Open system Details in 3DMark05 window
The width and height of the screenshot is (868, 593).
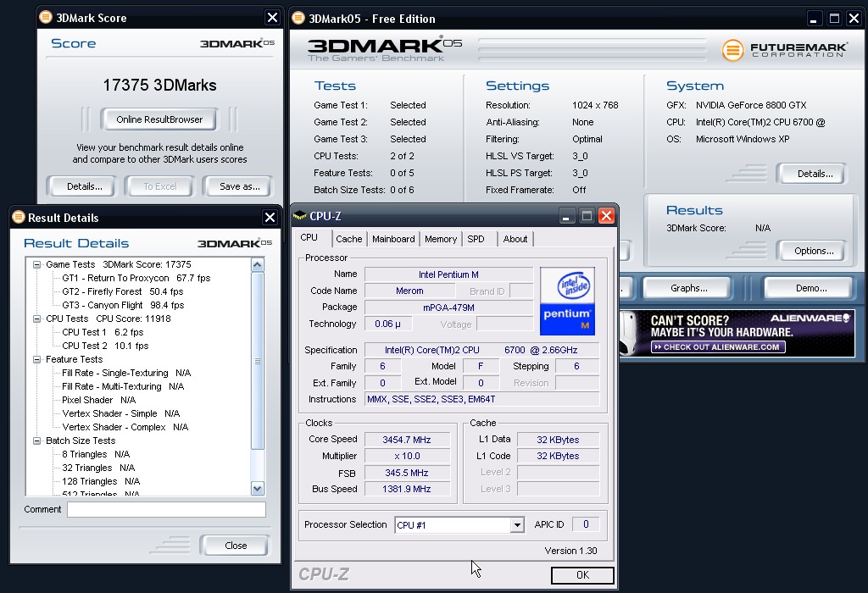coord(814,174)
